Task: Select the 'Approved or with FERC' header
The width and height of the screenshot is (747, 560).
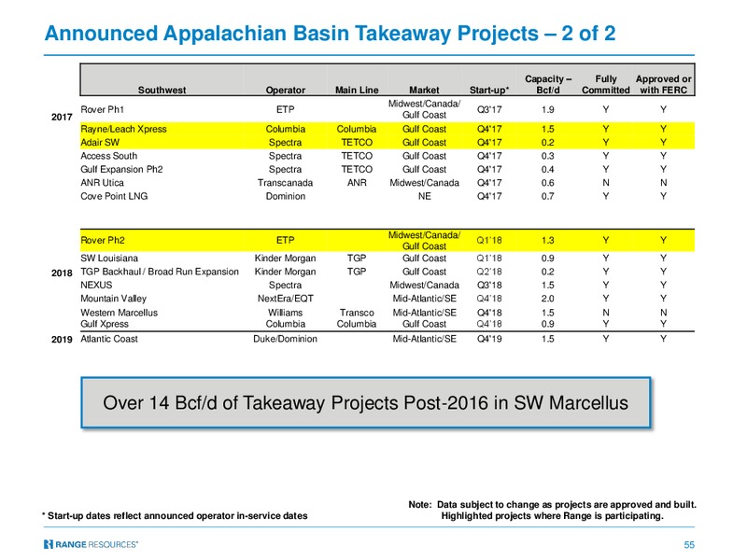Action: (x=663, y=84)
